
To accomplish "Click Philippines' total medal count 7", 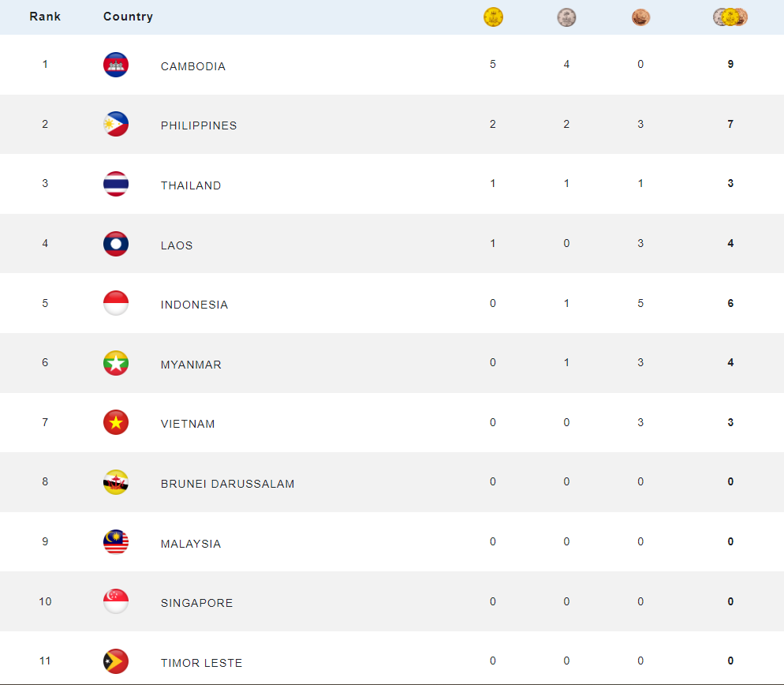I will click(x=730, y=124).
